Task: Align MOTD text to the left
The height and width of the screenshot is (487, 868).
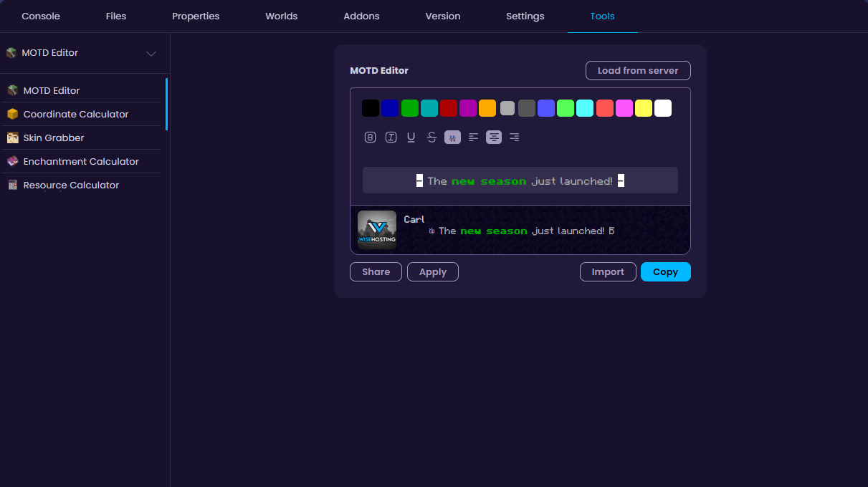Action: coord(473,138)
